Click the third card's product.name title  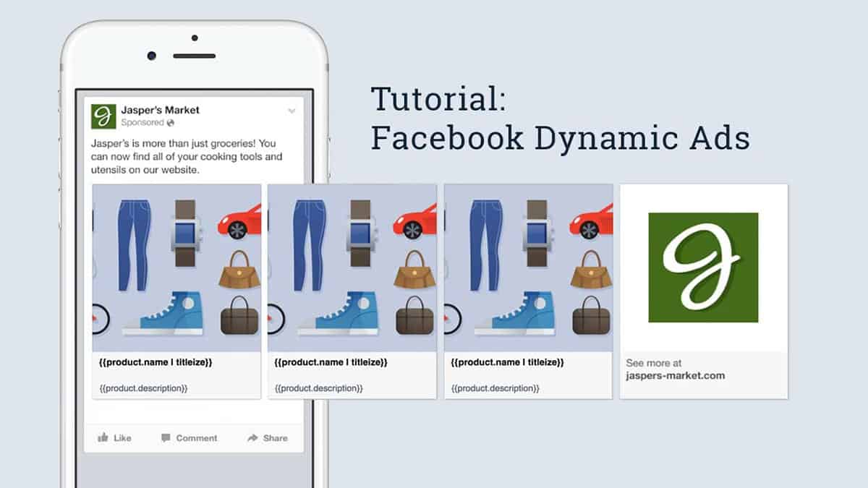pos(508,362)
